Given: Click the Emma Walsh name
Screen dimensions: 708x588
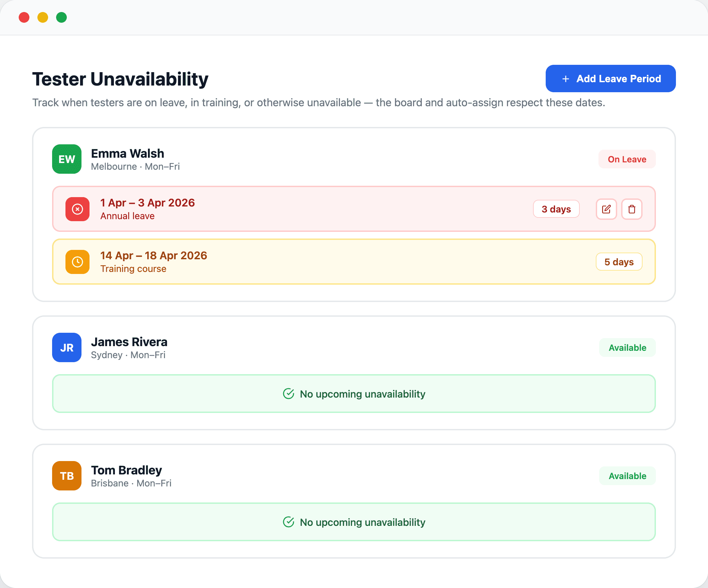Looking at the screenshot, I should pyautogui.click(x=128, y=153).
